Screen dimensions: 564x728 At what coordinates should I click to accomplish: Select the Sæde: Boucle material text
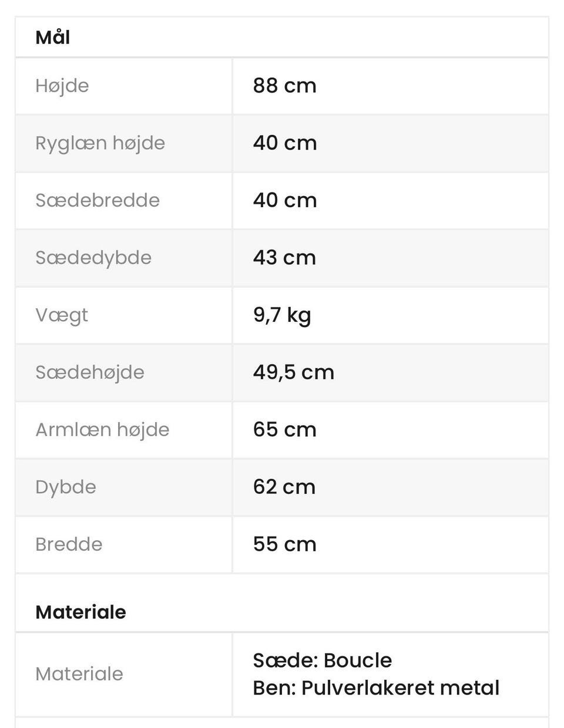[x=323, y=660]
